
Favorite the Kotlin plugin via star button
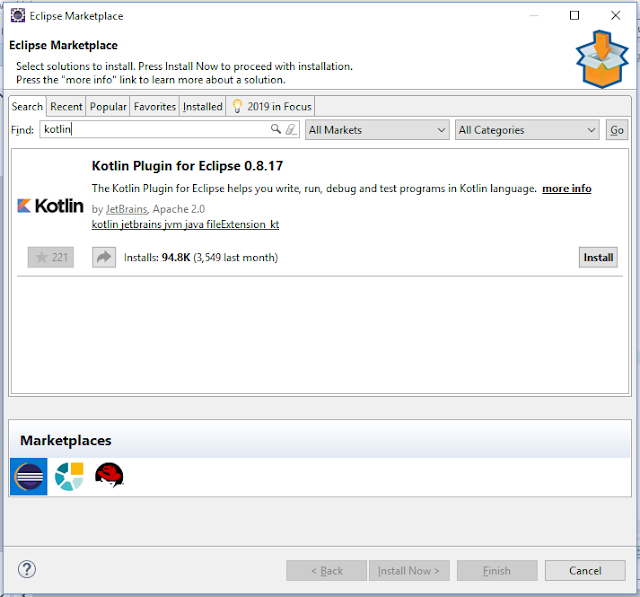[51, 257]
